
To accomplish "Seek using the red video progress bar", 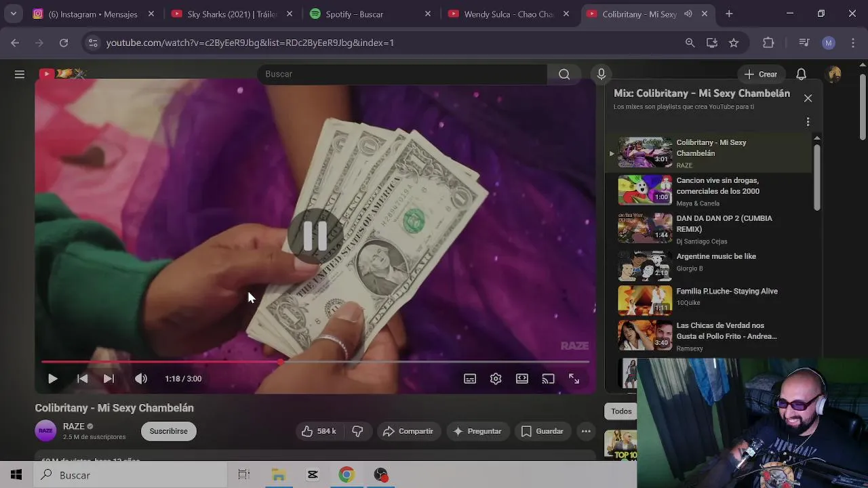I will pos(315,362).
